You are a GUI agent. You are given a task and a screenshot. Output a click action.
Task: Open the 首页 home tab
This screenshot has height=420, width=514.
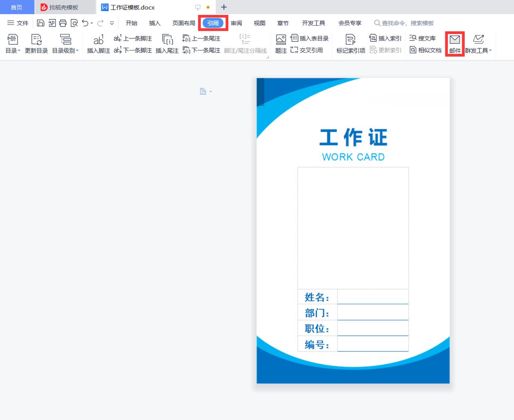point(17,7)
